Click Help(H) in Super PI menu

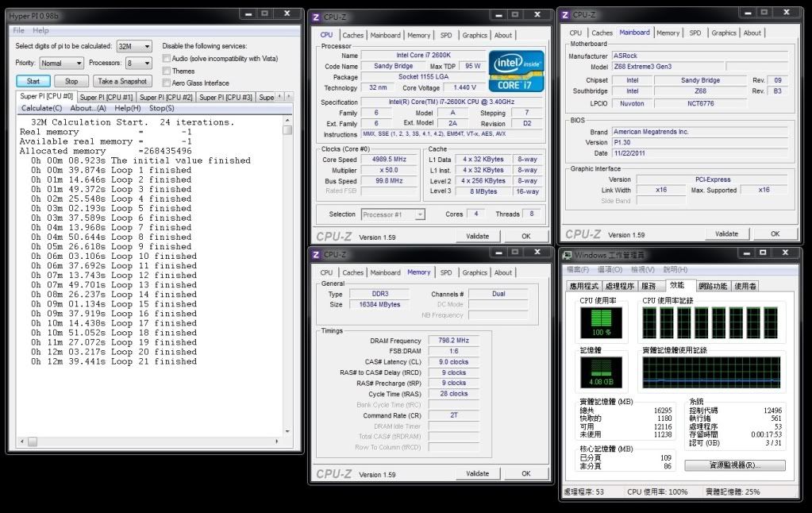click(x=127, y=108)
